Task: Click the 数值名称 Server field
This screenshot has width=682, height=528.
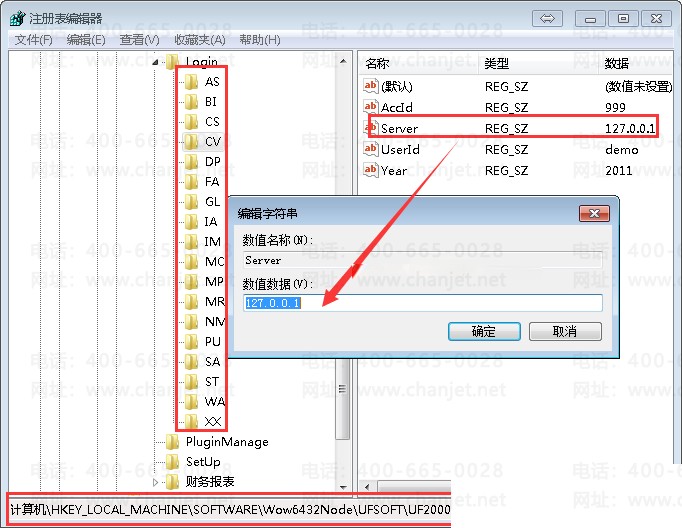Action: pos(423,260)
